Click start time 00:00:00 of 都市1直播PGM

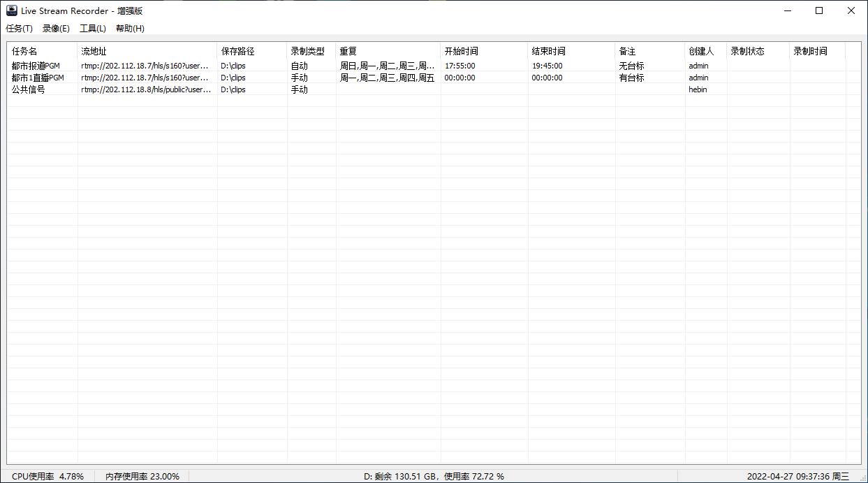pyautogui.click(x=460, y=78)
